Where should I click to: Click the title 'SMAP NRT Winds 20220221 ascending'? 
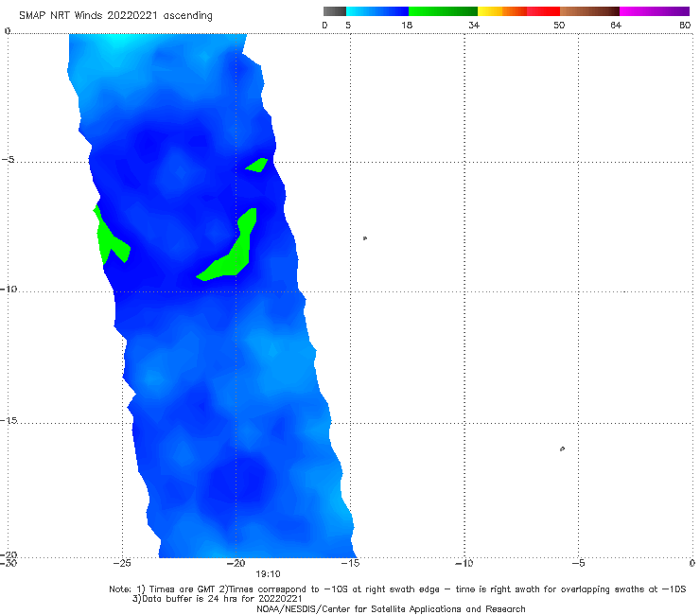click(115, 16)
